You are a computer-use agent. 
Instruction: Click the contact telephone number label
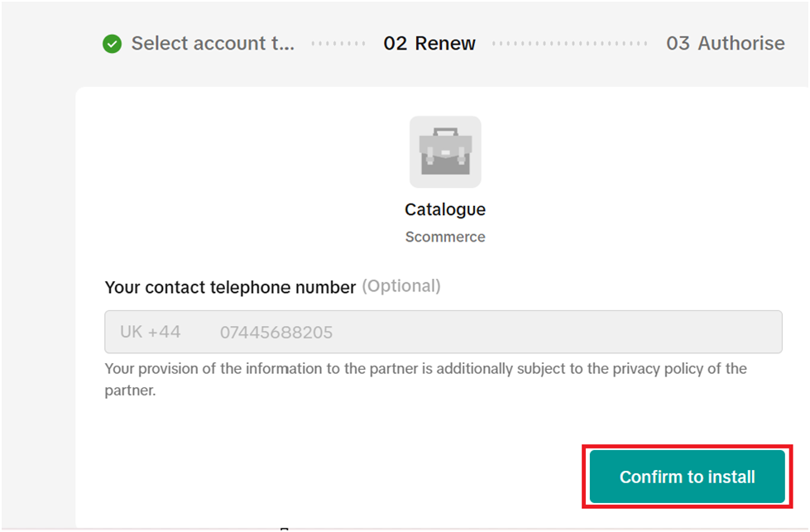point(230,287)
